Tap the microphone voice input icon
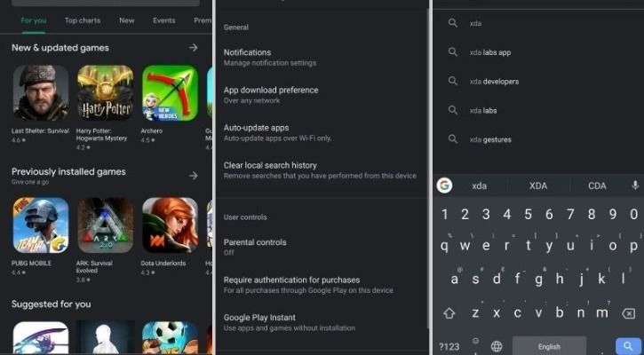This screenshot has width=644, height=355. coord(635,185)
